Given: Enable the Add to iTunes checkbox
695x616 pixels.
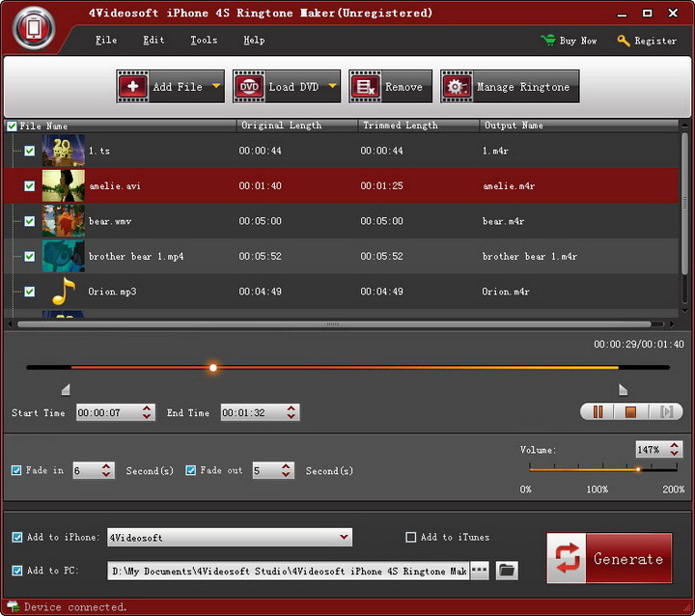Looking at the screenshot, I should [x=411, y=537].
